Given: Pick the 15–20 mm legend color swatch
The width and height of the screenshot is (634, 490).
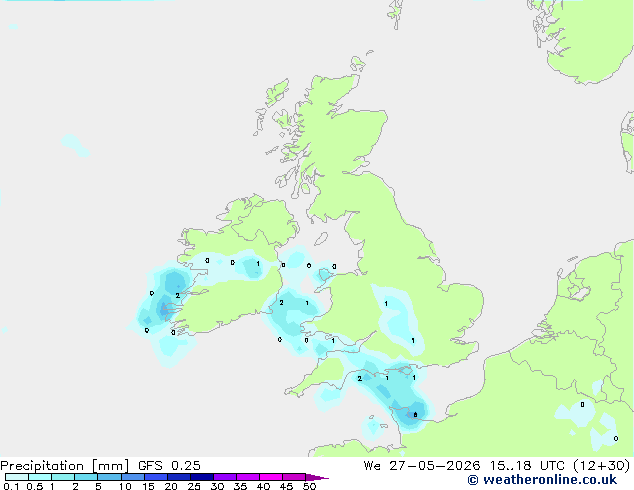Looking at the screenshot, I should (155, 477).
